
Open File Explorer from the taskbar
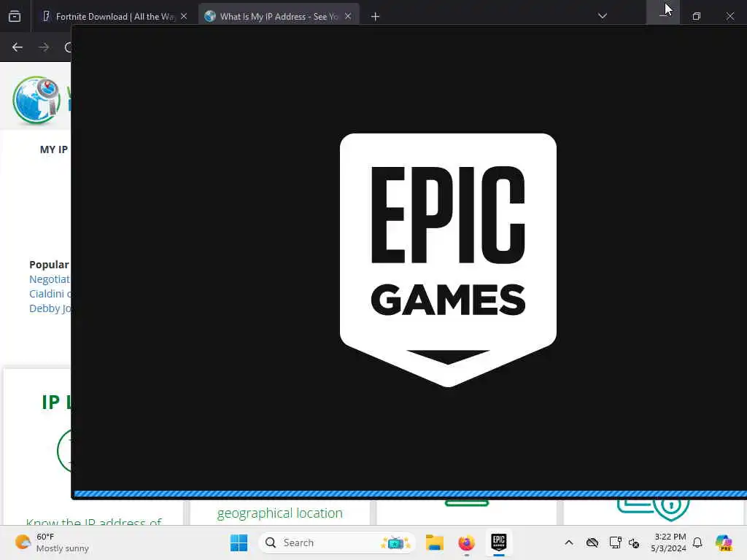click(435, 542)
